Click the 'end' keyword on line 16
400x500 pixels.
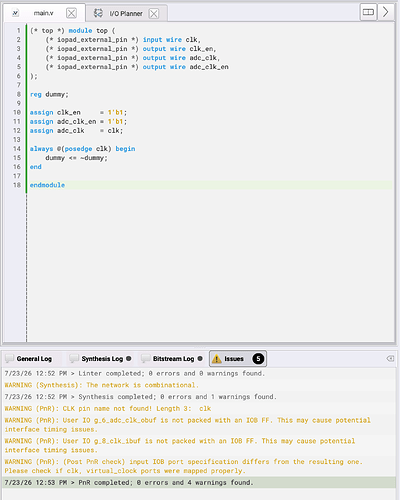pyautogui.click(x=36, y=167)
